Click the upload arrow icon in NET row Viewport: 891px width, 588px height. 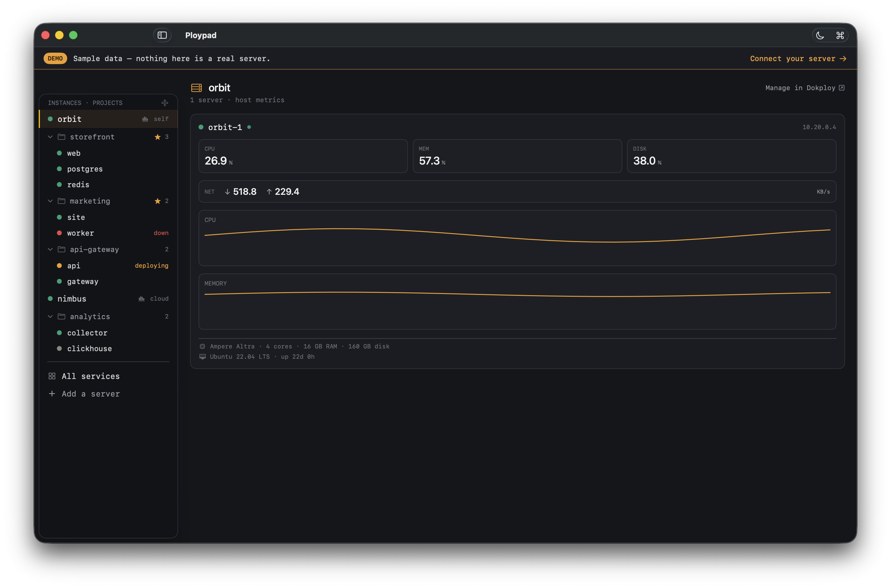[269, 192]
